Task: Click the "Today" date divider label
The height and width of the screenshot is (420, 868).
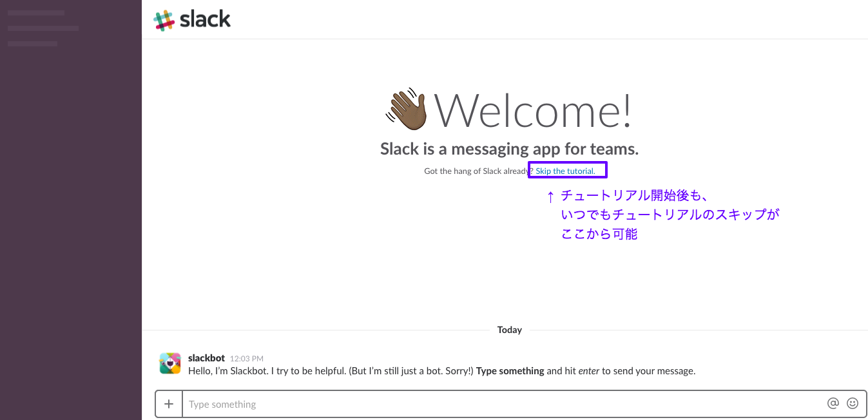Action: pyautogui.click(x=509, y=330)
